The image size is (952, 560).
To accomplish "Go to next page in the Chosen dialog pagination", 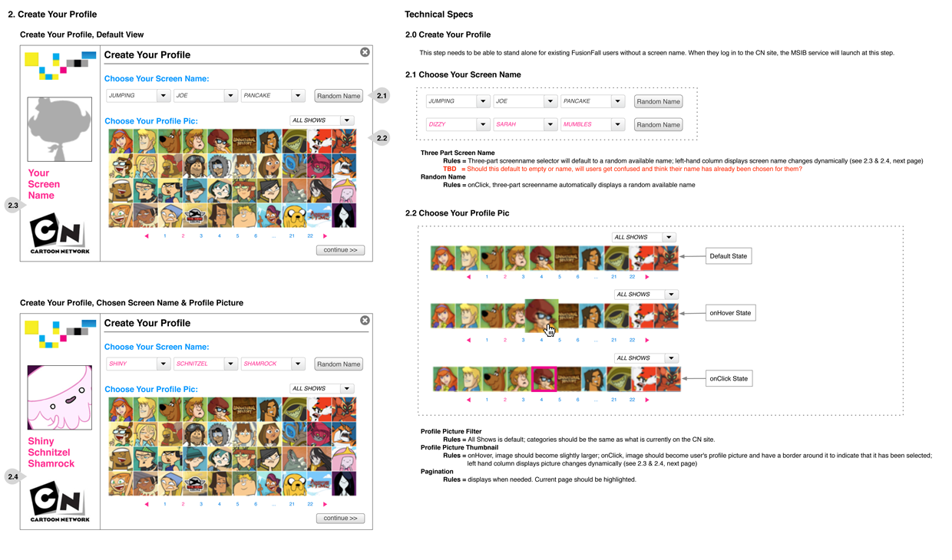I will (326, 504).
